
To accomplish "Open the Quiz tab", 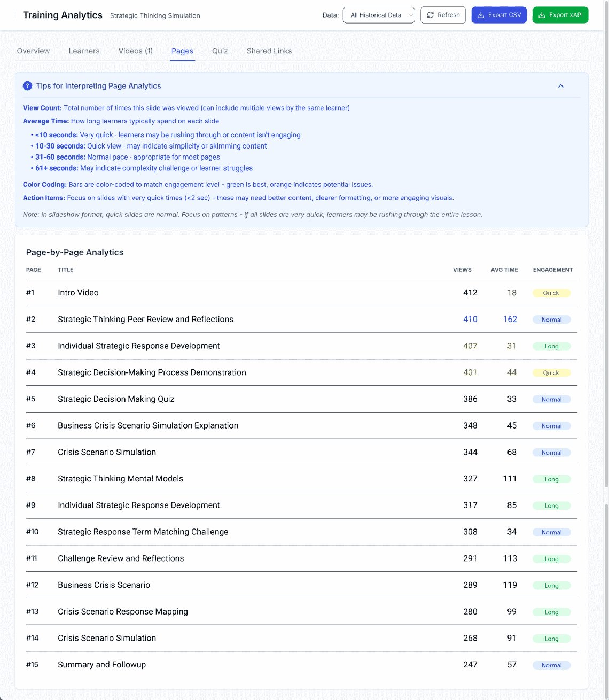I will pos(220,51).
